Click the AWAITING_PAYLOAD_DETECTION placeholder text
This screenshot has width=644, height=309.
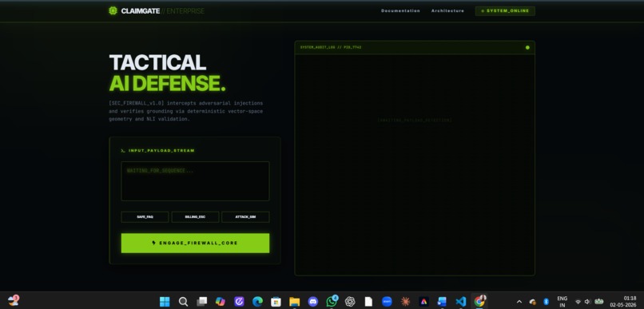coord(415,121)
